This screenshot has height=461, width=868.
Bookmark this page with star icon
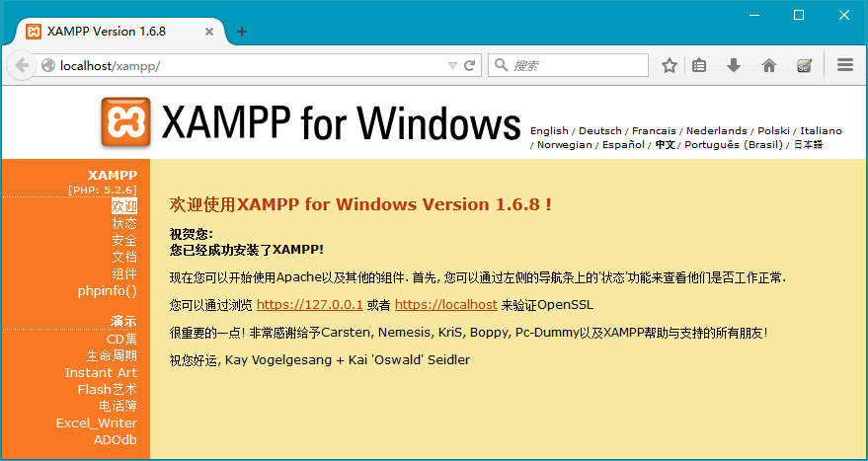click(670, 66)
